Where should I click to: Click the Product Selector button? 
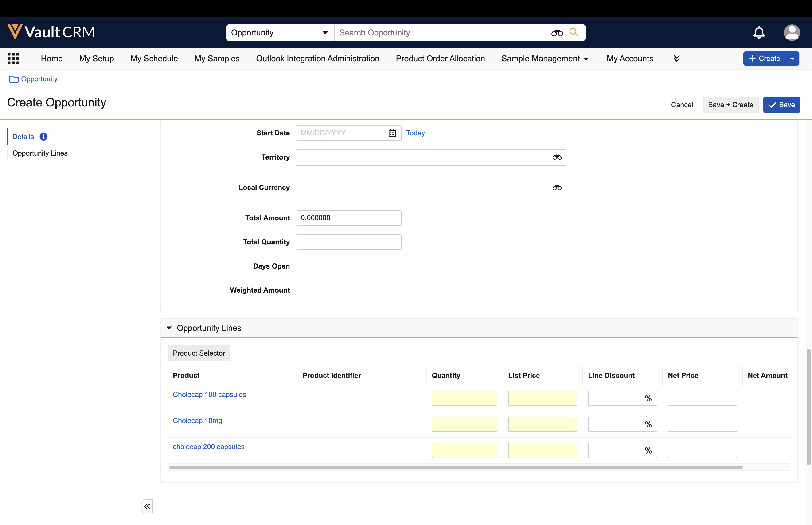tap(199, 353)
